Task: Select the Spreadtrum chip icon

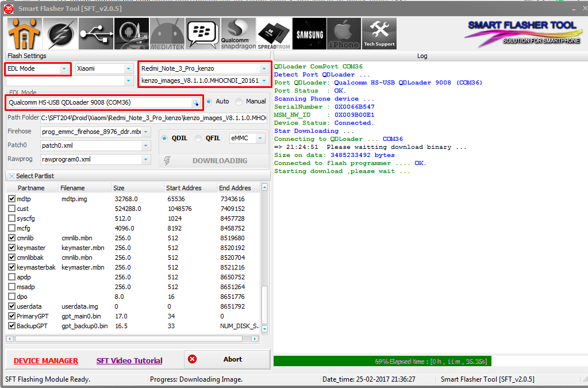Action: [x=274, y=33]
